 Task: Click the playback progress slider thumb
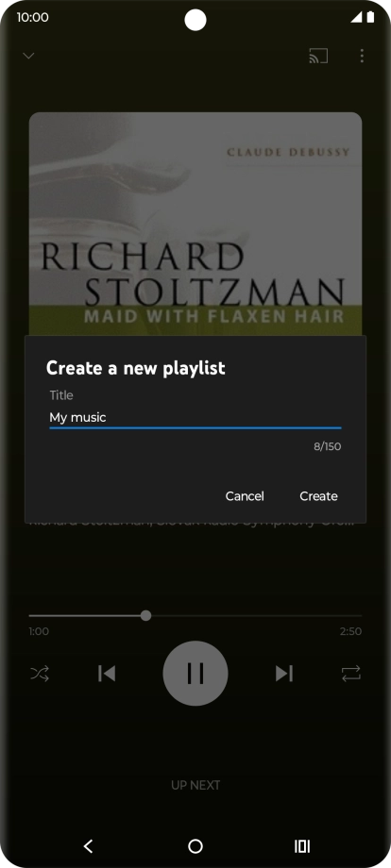(145, 615)
